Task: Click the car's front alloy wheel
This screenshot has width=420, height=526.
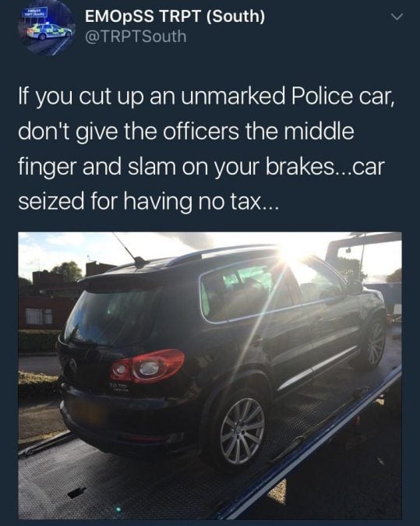Action: point(376,343)
